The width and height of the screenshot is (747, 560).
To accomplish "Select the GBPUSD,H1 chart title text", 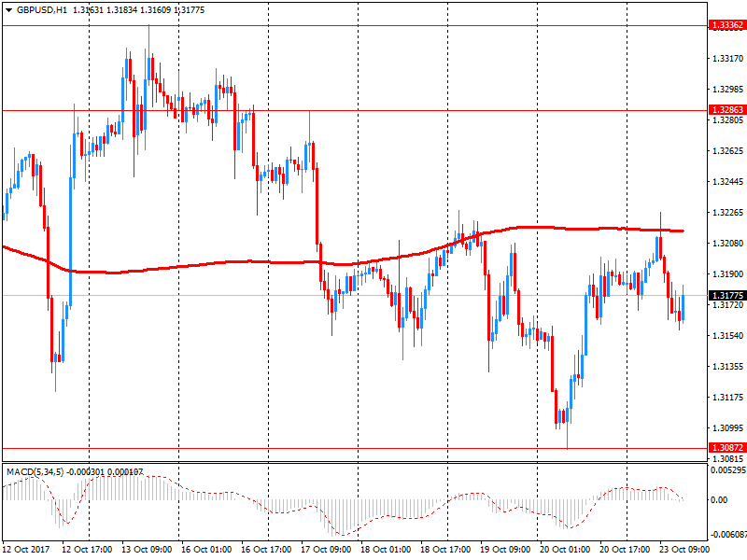I will [x=41, y=10].
